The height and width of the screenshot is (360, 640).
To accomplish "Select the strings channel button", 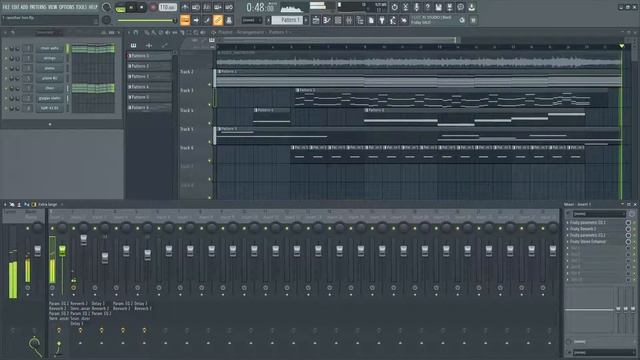I will click(50, 58).
